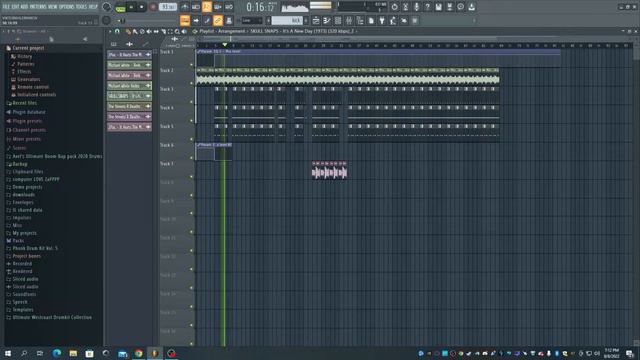This screenshot has width=640, height=360.
Task: Click the microphone one-click recording icon
Action: coord(416,7)
